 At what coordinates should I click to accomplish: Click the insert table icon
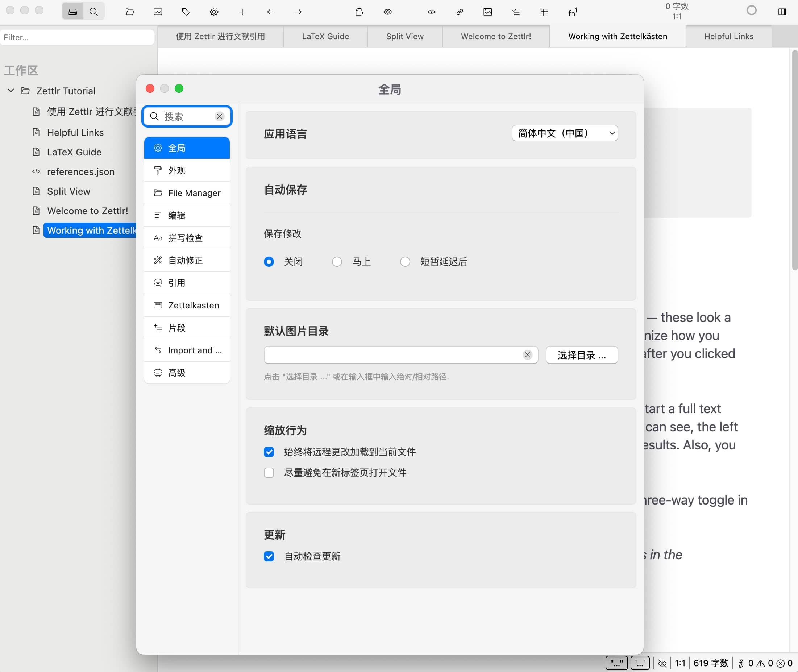pyautogui.click(x=544, y=12)
